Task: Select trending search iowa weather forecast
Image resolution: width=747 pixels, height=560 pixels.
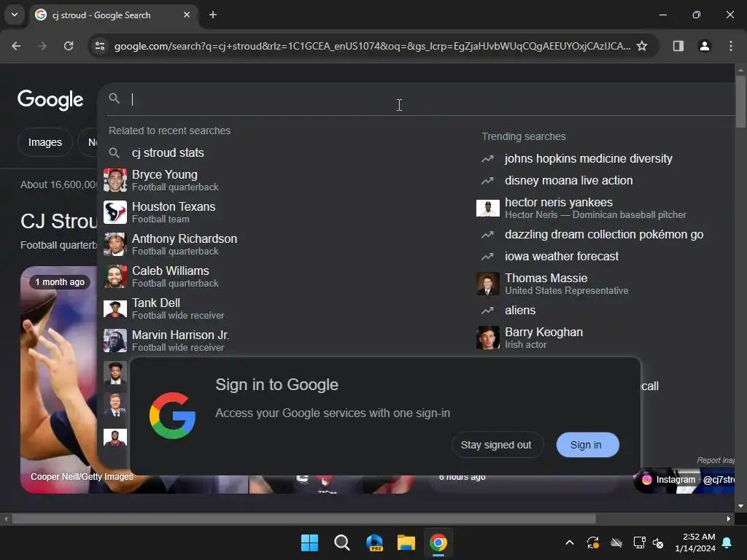Action: pyautogui.click(x=562, y=256)
